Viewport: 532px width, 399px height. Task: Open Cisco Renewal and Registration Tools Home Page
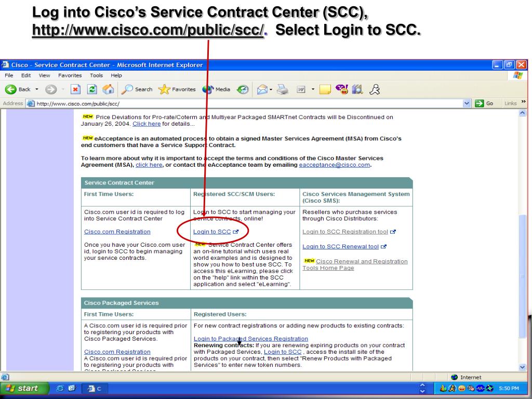pos(355,264)
